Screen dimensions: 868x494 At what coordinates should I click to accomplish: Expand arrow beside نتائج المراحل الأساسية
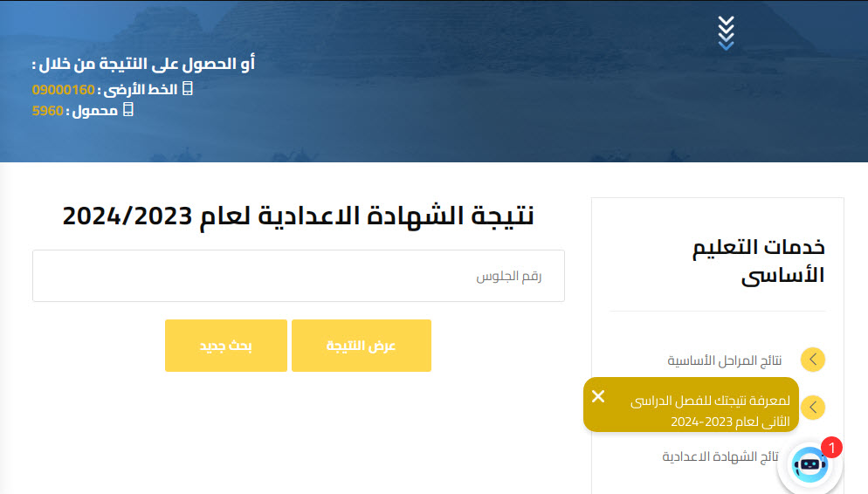point(813,360)
